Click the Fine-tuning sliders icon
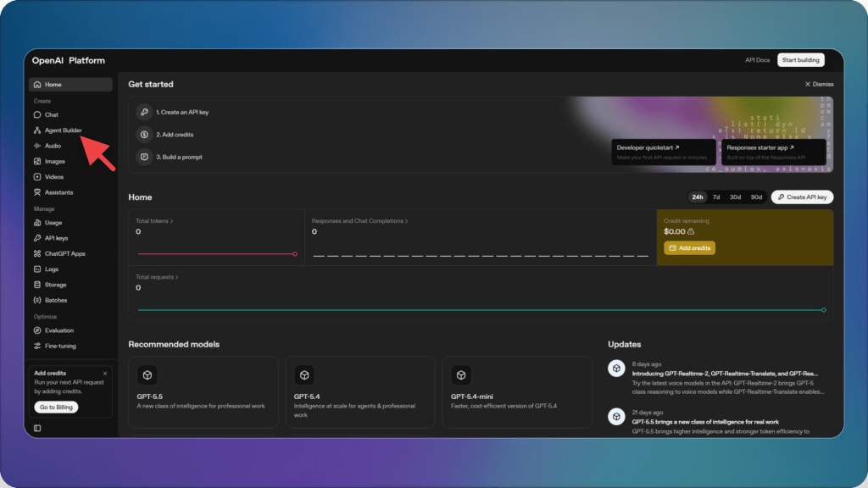Screen dimensions: 868x488 [37, 346]
